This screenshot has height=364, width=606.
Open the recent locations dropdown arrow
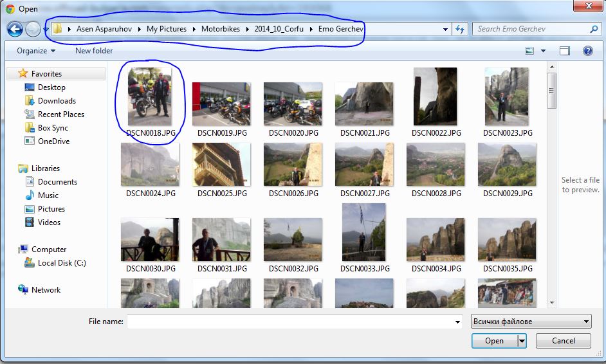tap(46, 30)
